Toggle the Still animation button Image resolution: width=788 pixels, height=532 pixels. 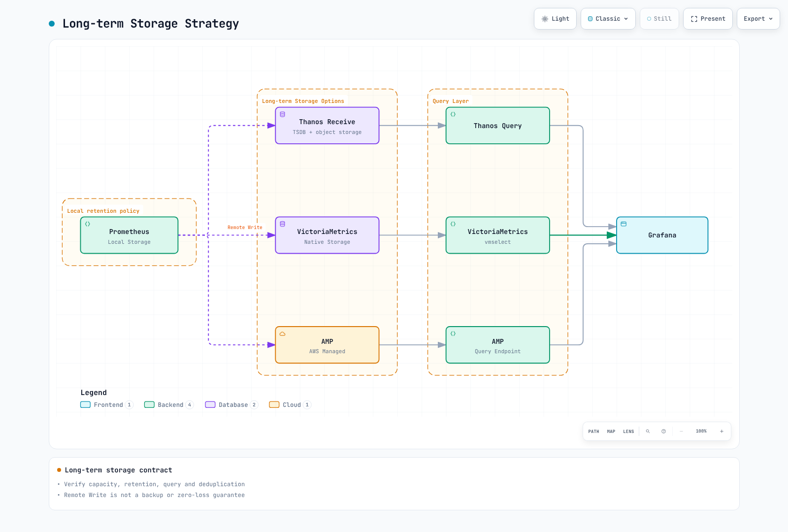pos(659,19)
